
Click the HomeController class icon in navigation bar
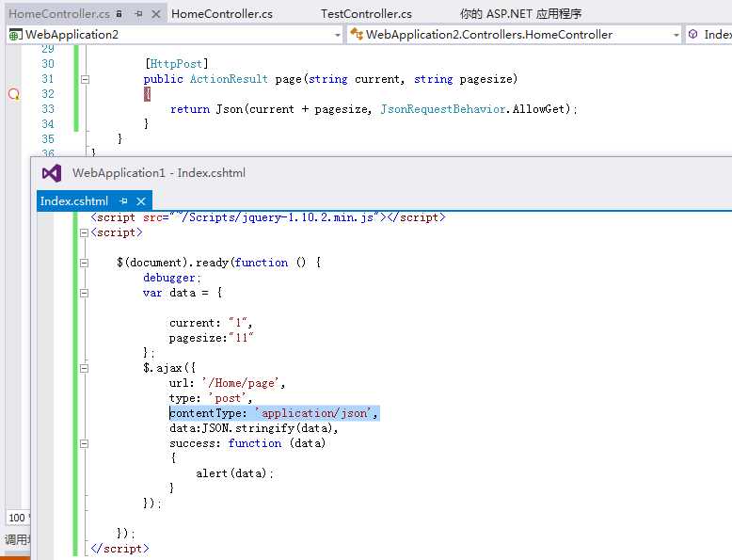coord(357,34)
